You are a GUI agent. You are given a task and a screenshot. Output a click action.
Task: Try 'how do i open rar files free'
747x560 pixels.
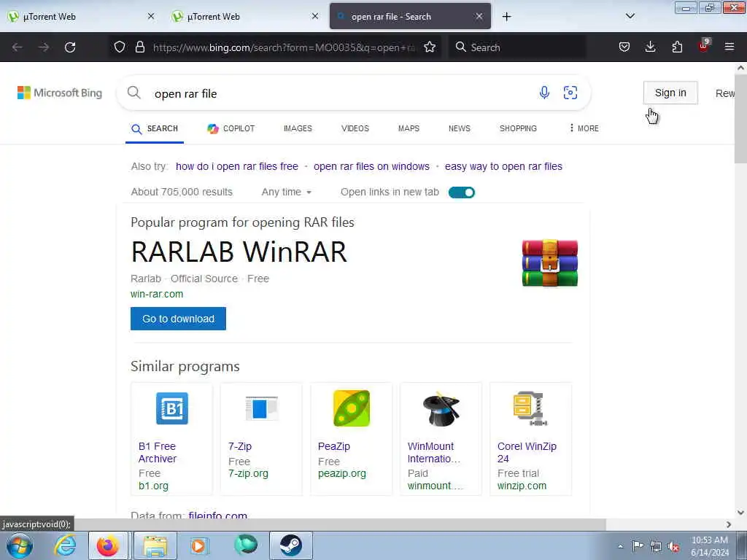point(237,166)
